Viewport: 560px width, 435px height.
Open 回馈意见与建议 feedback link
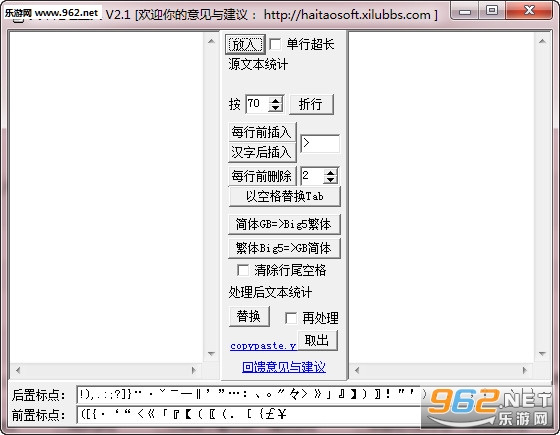pos(284,367)
